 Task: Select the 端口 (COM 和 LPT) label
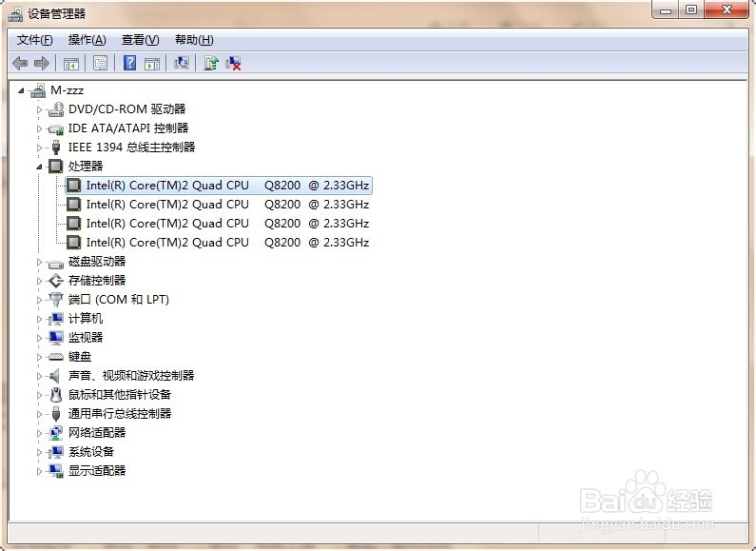tap(119, 300)
